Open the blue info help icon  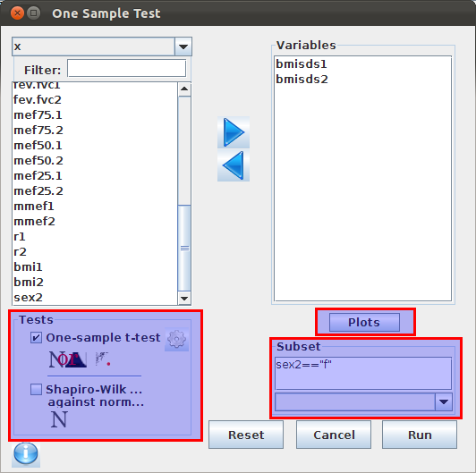point(26,454)
